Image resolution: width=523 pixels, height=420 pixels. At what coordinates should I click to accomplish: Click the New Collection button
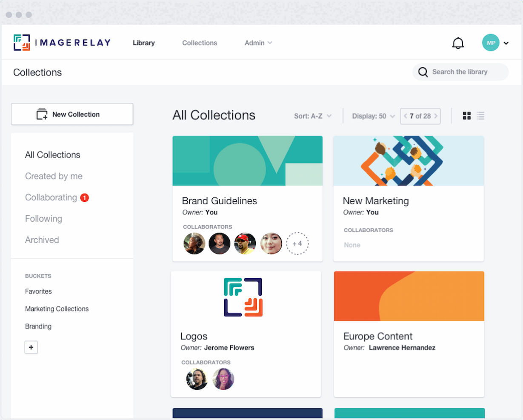pos(72,114)
